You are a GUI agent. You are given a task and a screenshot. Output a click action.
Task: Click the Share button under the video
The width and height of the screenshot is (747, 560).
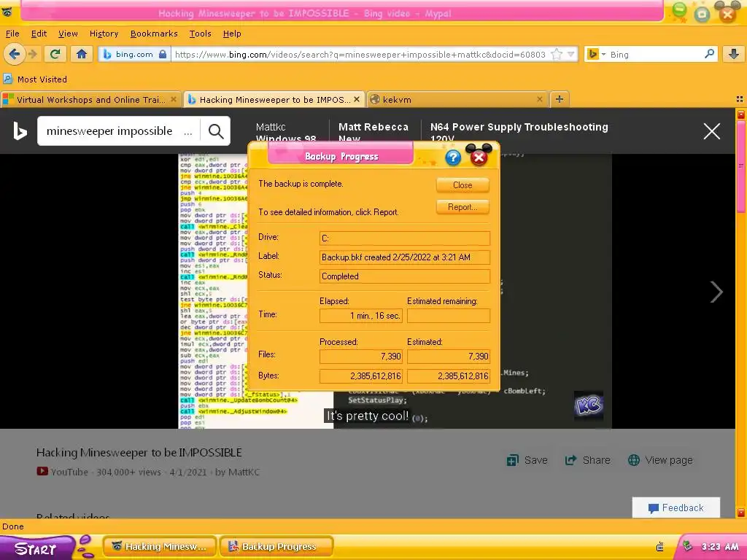click(587, 460)
